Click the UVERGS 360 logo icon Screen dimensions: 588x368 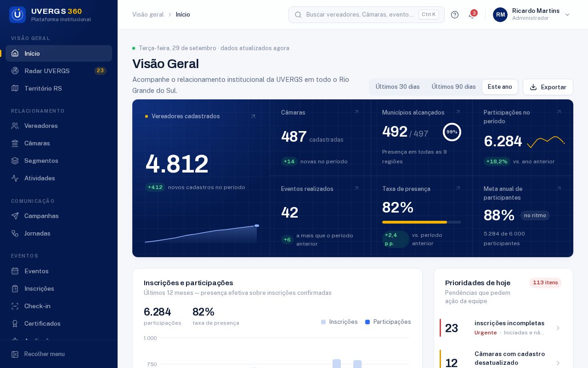tap(17, 15)
